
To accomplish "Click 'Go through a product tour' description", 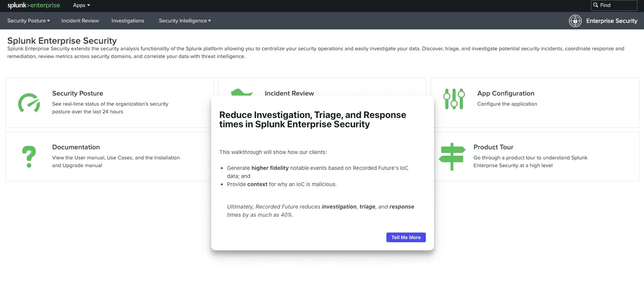I will coord(530,162).
